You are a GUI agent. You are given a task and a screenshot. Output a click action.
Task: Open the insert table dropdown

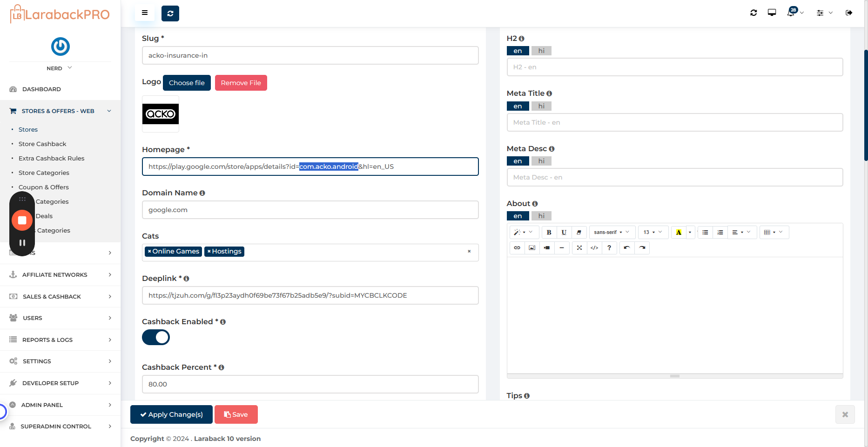(x=774, y=232)
